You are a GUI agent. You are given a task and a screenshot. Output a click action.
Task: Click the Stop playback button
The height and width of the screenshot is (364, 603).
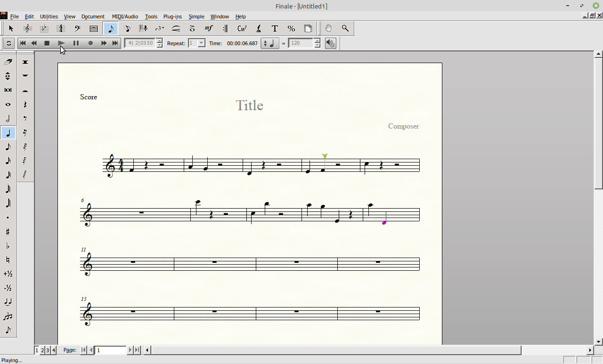47,43
